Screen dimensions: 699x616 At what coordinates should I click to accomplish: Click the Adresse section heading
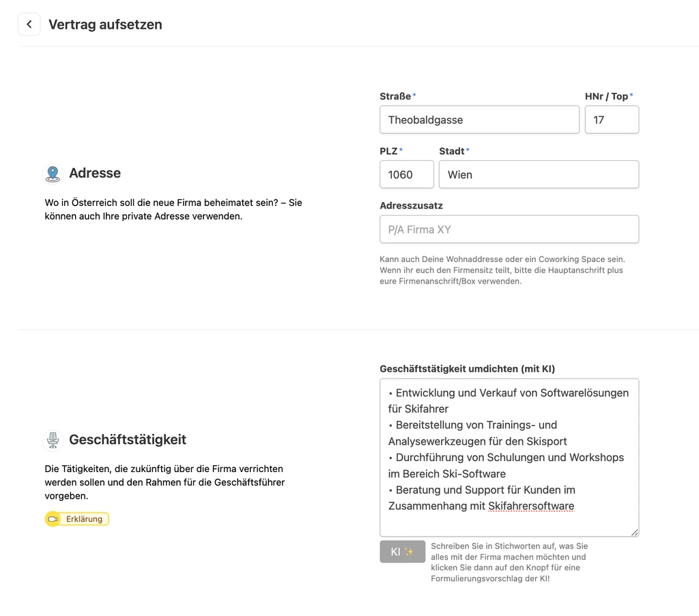pos(95,173)
